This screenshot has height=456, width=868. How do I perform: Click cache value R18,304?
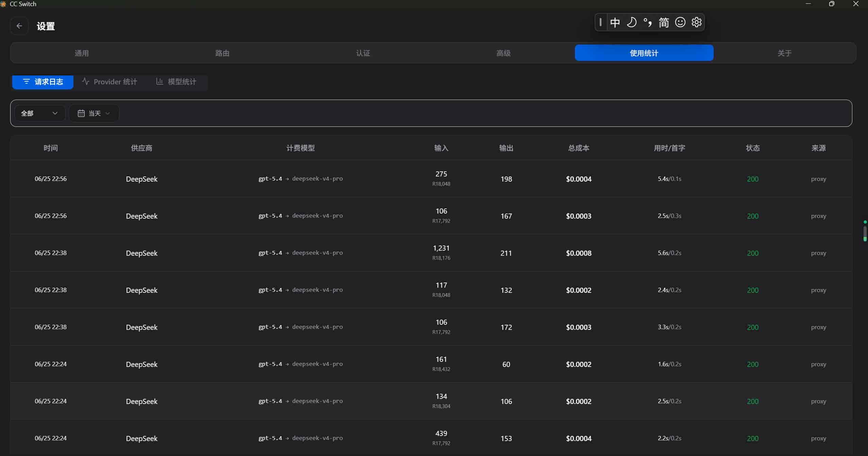click(441, 406)
